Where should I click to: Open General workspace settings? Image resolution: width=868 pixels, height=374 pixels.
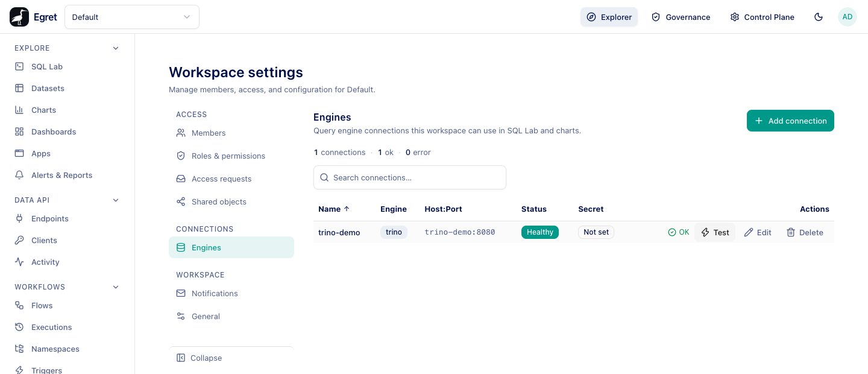point(231,316)
